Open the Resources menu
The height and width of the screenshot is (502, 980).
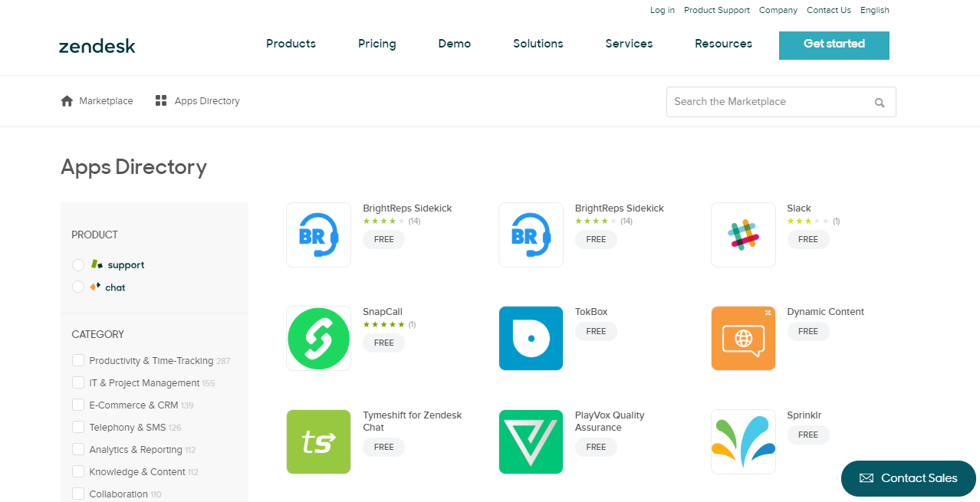(x=723, y=44)
